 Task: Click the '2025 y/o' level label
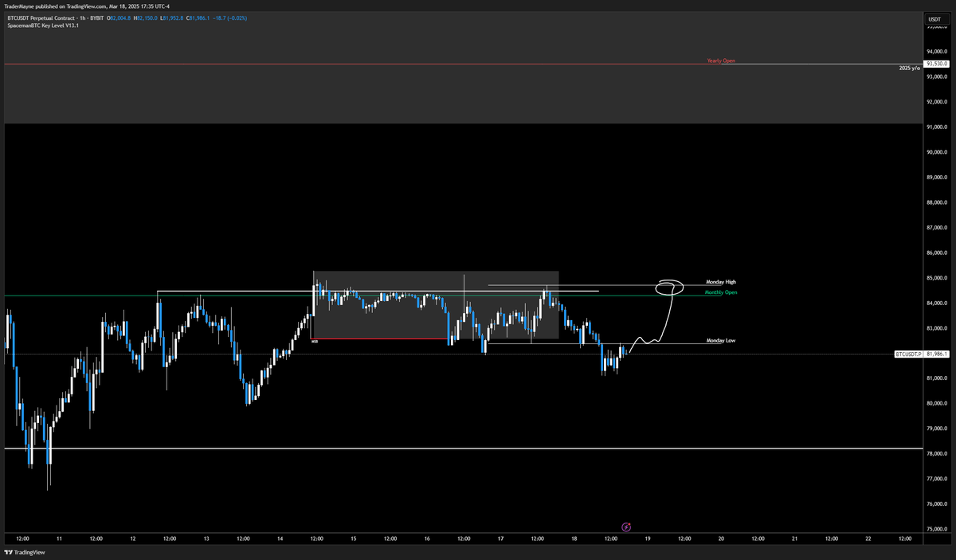[909, 69]
